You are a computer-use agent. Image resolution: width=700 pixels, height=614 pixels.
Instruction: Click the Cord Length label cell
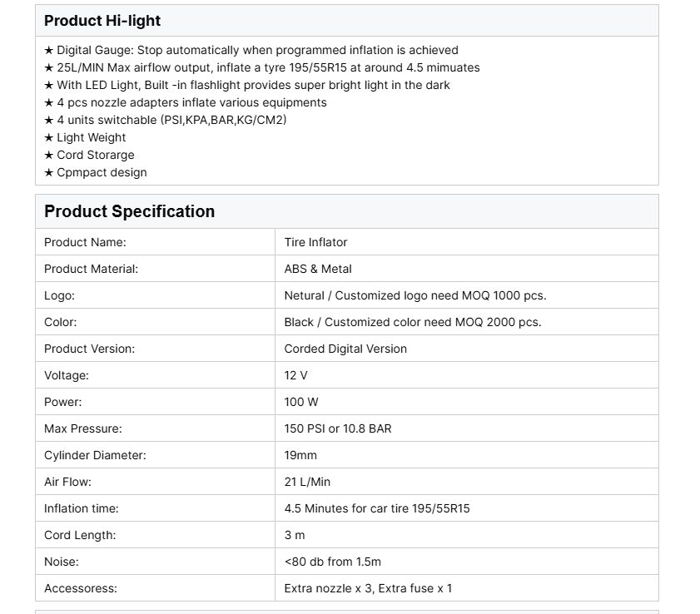tap(80, 535)
